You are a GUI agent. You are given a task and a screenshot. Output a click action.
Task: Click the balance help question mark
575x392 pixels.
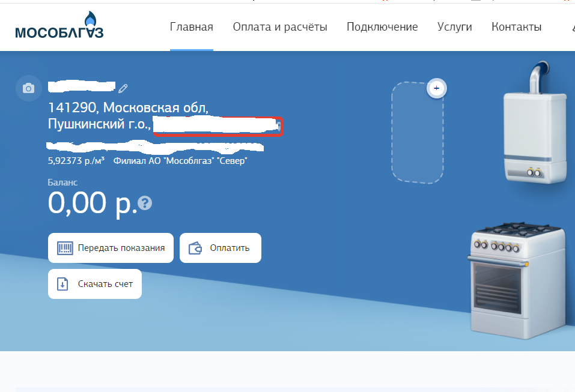click(145, 203)
